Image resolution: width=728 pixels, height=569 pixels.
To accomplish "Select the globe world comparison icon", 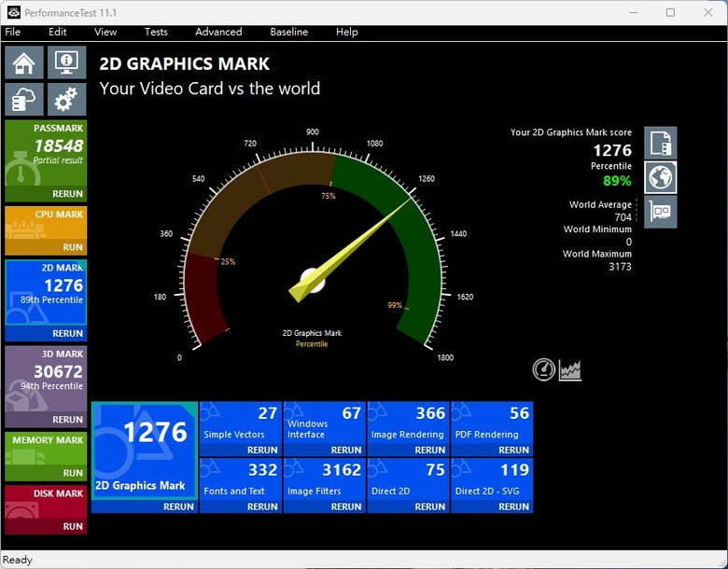I will 660,177.
